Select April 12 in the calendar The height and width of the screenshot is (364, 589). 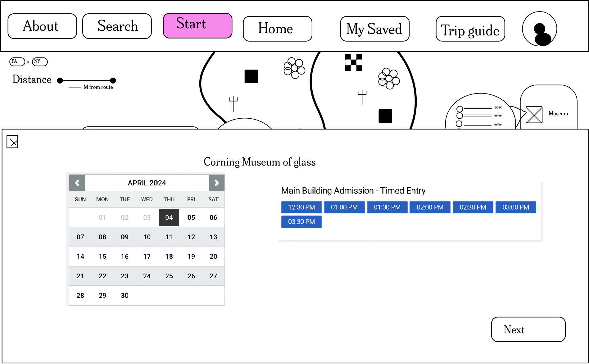click(x=191, y=237)
